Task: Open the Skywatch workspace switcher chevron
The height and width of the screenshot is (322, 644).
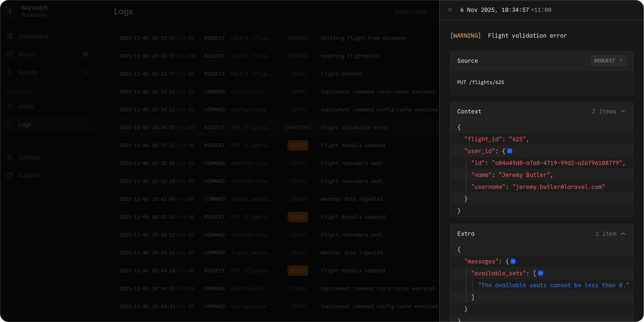Action: point(86,11)
